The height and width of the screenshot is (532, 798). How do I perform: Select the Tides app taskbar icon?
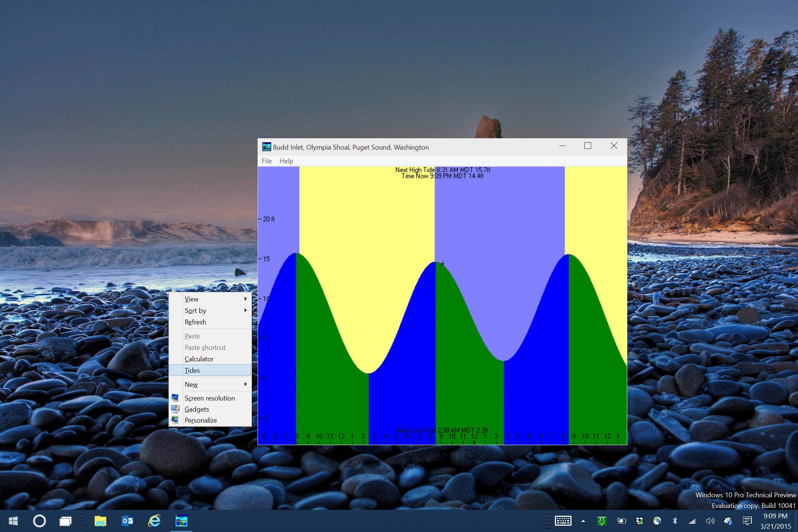pyautogui.click(x=181, y=521)
